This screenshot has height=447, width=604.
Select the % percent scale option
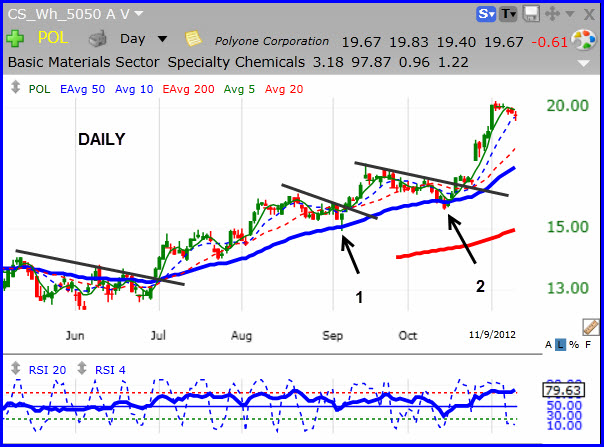574,344
